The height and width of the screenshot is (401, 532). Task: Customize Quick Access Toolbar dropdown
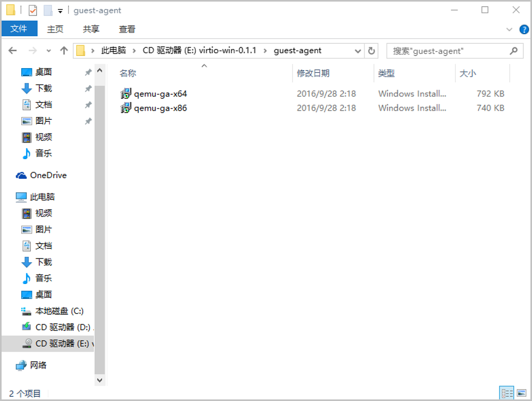pos(60,11)
